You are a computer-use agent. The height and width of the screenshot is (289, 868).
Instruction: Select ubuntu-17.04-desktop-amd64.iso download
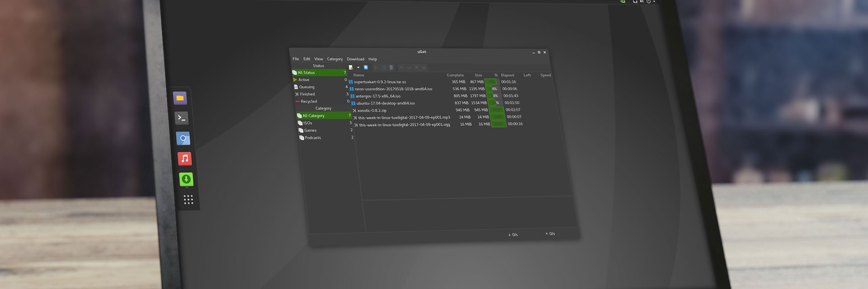coord(386,103)
